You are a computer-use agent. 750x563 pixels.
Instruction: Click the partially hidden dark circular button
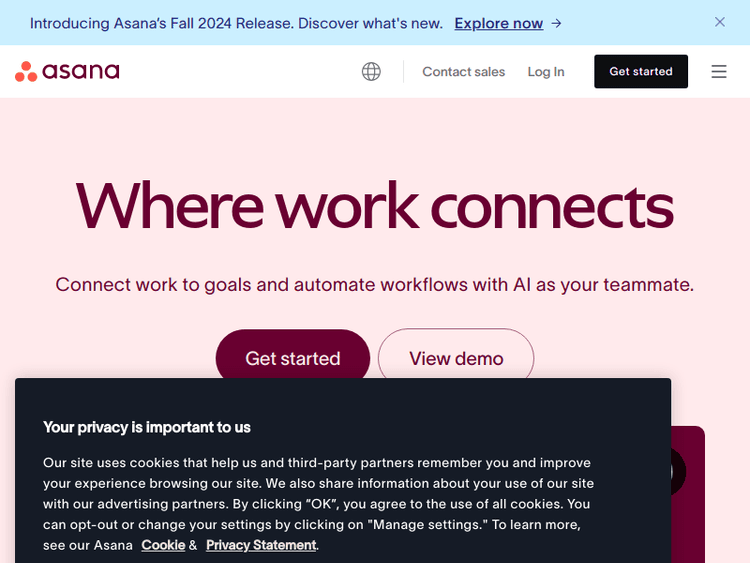pyautogui.click(x=679, y=470)
